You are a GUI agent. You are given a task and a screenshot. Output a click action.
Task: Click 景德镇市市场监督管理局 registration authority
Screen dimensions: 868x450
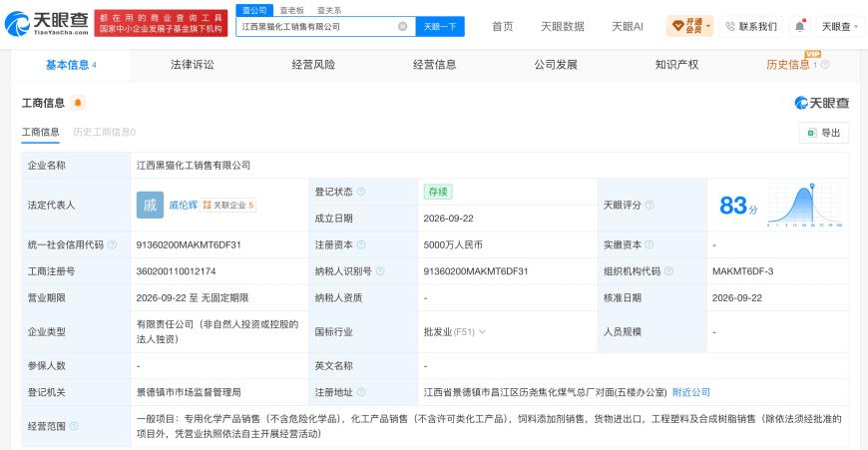[x=189, y=392]
